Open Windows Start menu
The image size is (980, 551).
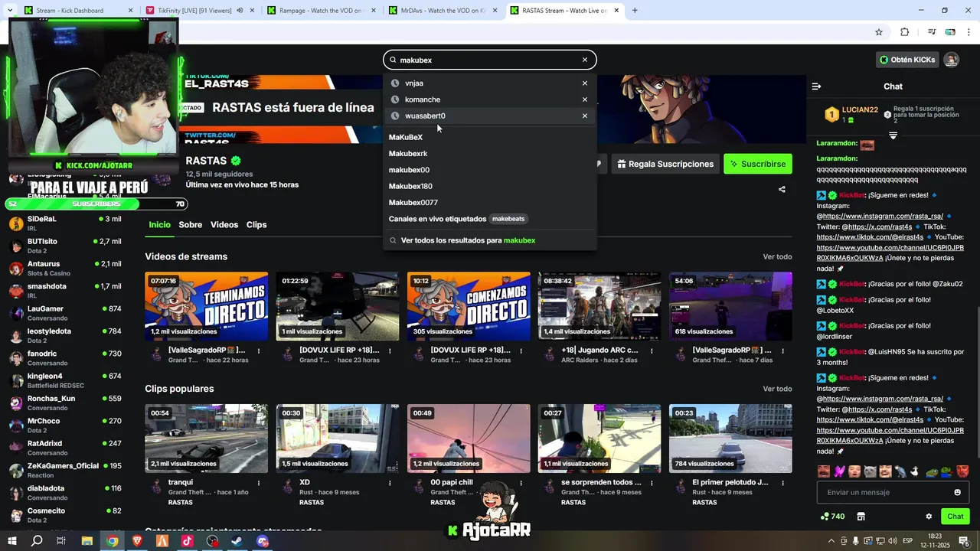pyautogui.click(x=11, y=541)
